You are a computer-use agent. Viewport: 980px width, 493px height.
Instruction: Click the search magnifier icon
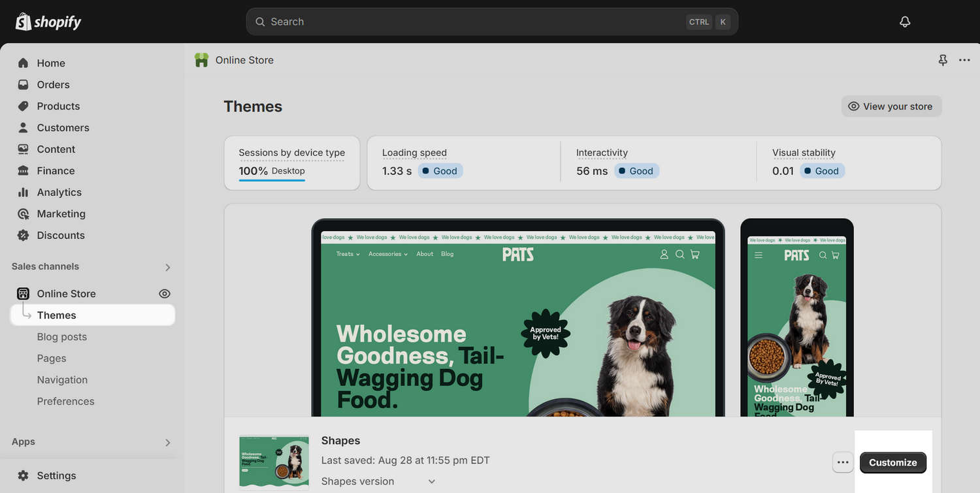(x=260, y=22)
